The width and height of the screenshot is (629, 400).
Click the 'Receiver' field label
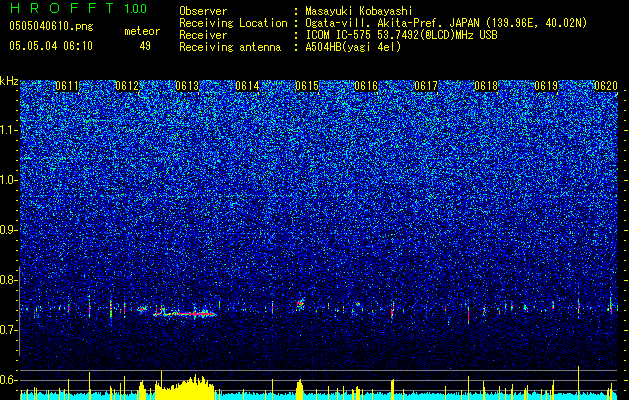coord(203,35)
